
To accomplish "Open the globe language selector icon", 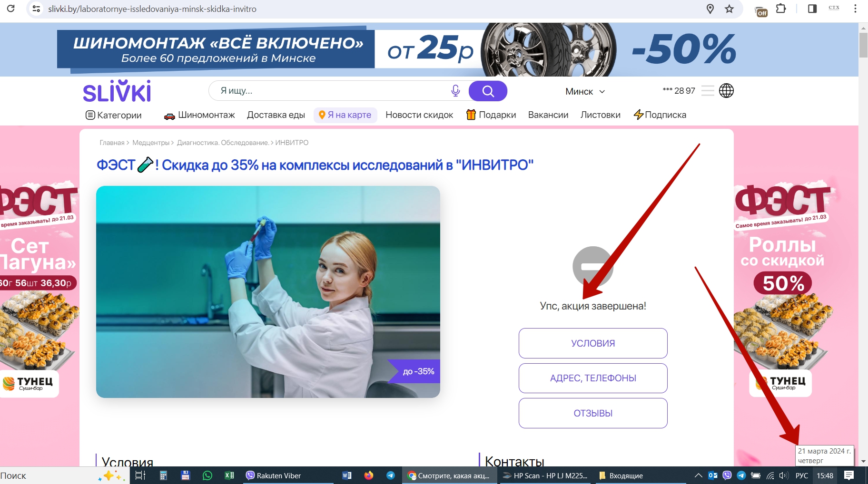I will point(726,91).
